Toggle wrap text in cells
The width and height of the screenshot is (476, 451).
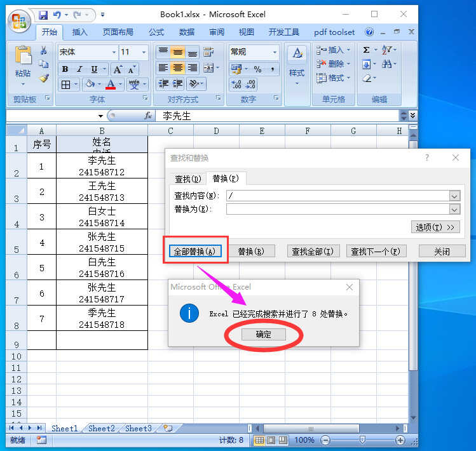[208, 52]
